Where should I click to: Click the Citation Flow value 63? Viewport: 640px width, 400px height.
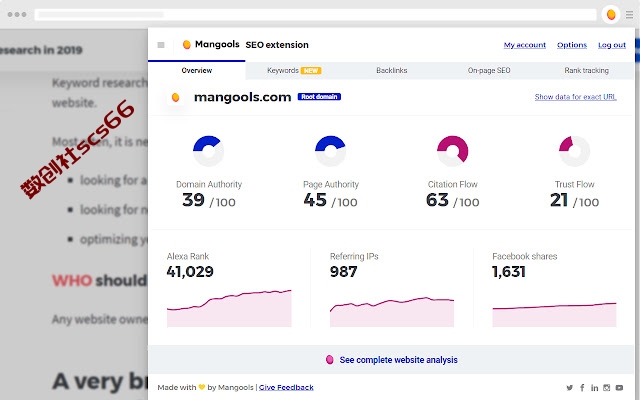437,200
